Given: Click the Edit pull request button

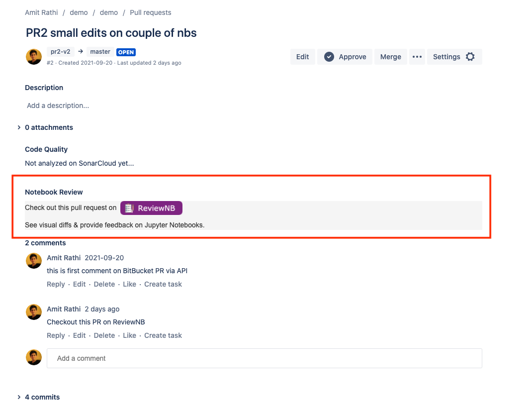Looking at the screenshot, I should click(x=303, y=57).
